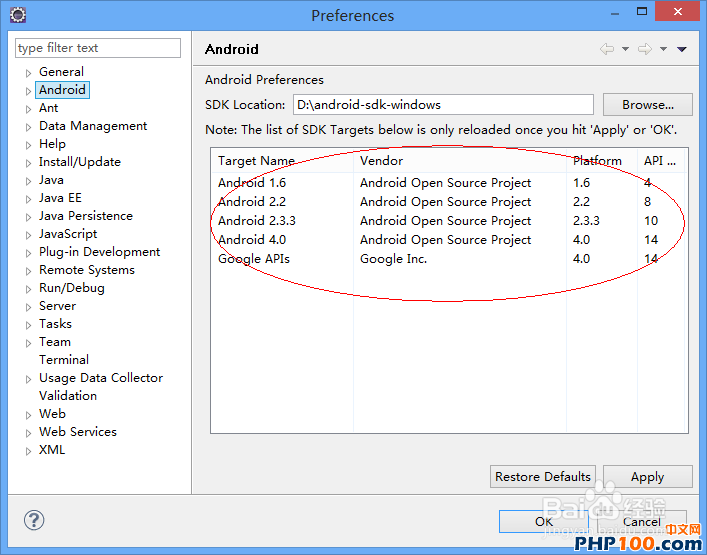This screenshot has width=707, height=555.
Task: Select Ant preferences category
Action: coord(48,108)
